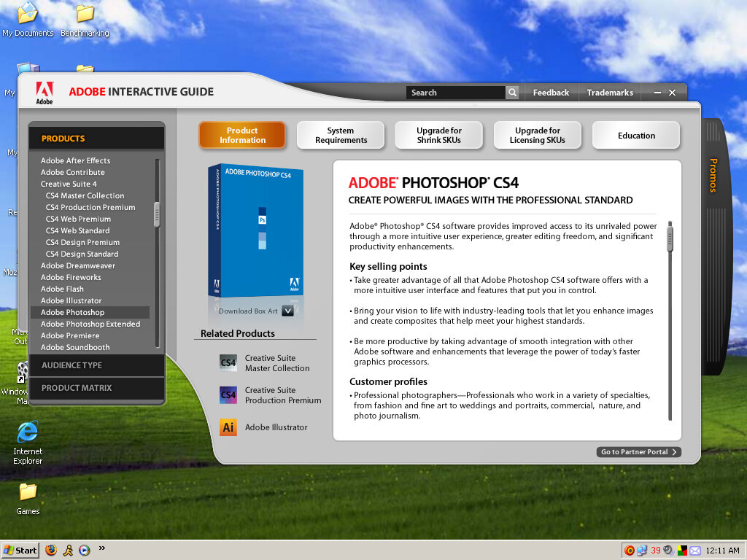747x560 pixels.
Task: Open Download Box Art dropdown arrow
Action: coord(287,311)
